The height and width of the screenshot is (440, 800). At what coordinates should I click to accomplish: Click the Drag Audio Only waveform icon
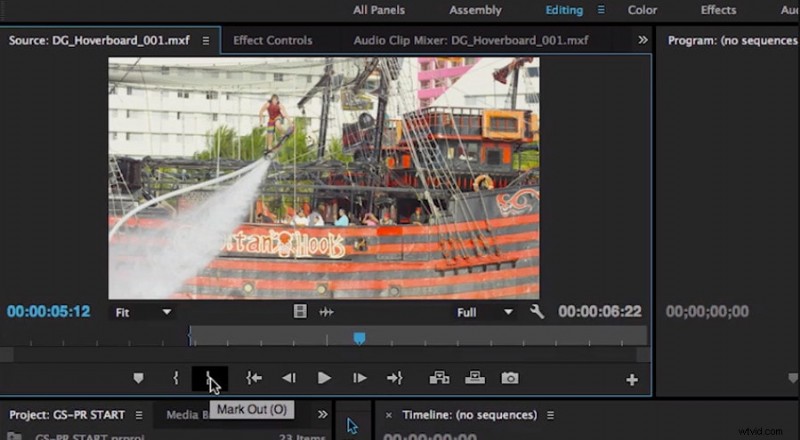coord(327,312)
